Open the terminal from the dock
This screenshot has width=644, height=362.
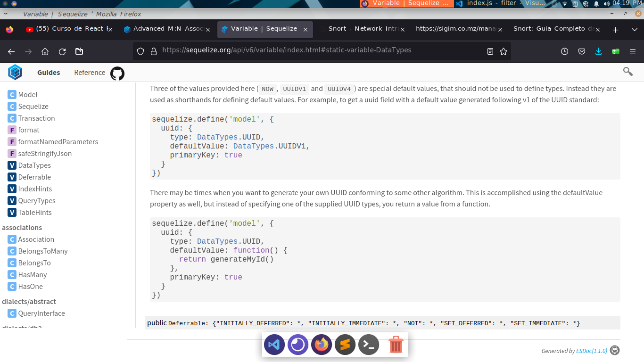[x=368, y=345]
